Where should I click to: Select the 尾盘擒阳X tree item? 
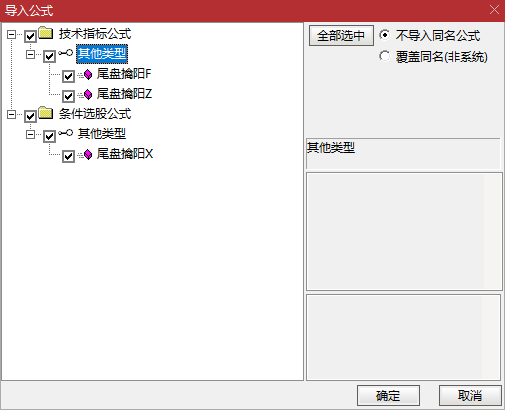(x=125, y=154)
